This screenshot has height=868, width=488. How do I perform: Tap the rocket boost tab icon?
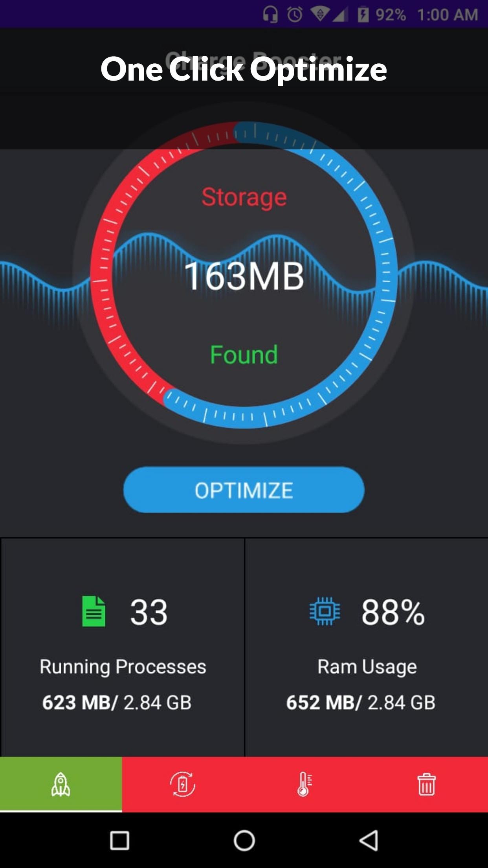pos(61,784)
